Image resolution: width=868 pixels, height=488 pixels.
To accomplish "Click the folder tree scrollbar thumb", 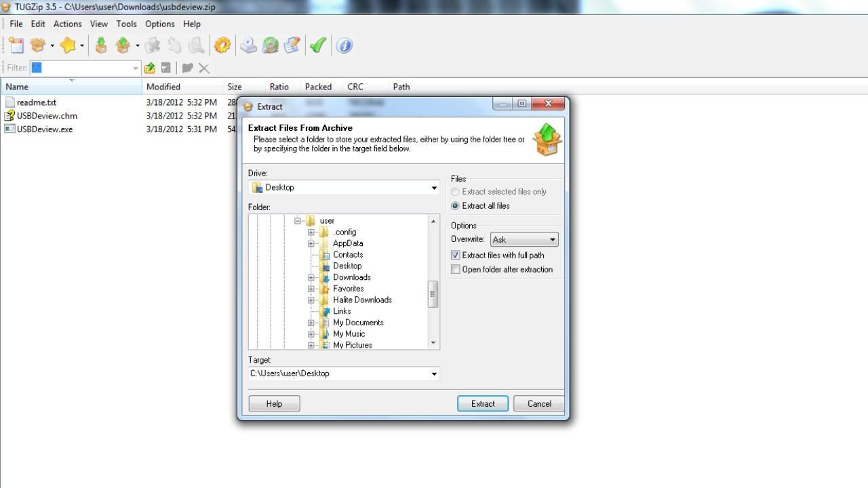I will click(433, 294).
